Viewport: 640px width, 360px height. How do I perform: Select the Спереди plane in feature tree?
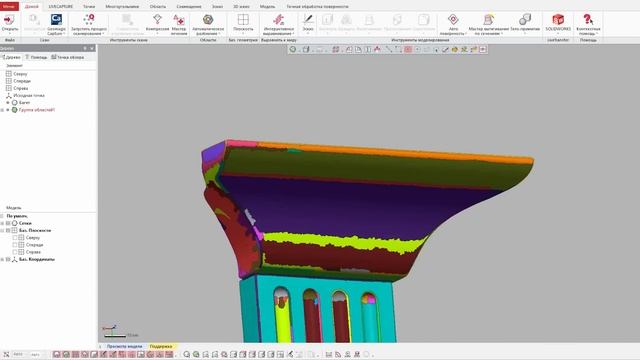tap(22, 81)
